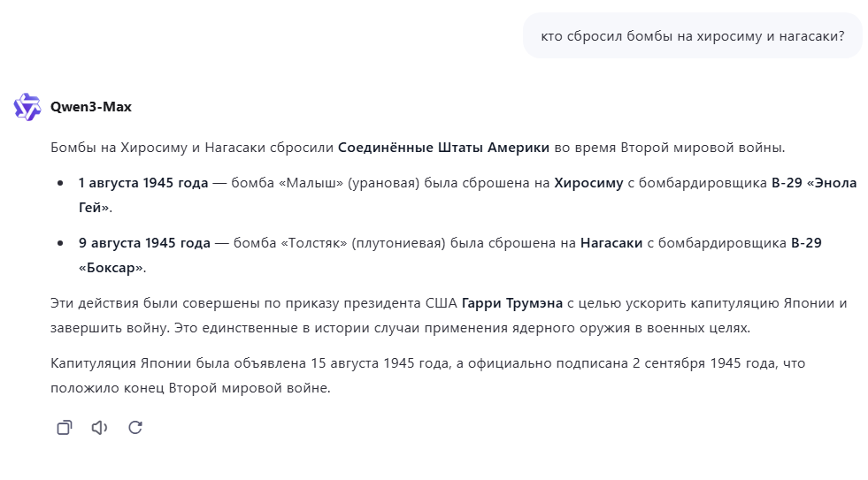Click the second bullet point marker

[60, 242]
